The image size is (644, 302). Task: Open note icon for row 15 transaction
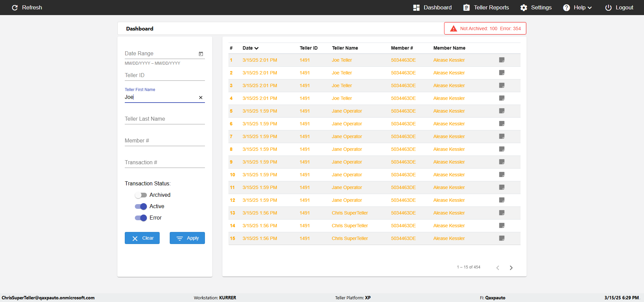pyautogui.click(x=502, y=238)
